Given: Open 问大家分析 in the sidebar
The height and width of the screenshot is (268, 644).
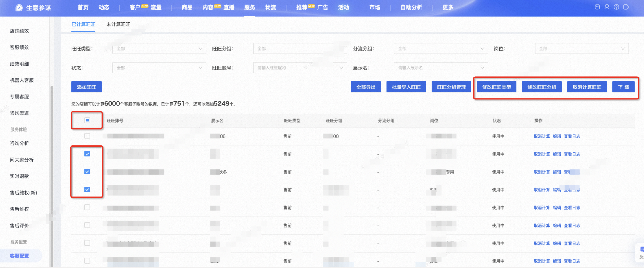Looking at the screenshot, I should (x=22, y=160).
